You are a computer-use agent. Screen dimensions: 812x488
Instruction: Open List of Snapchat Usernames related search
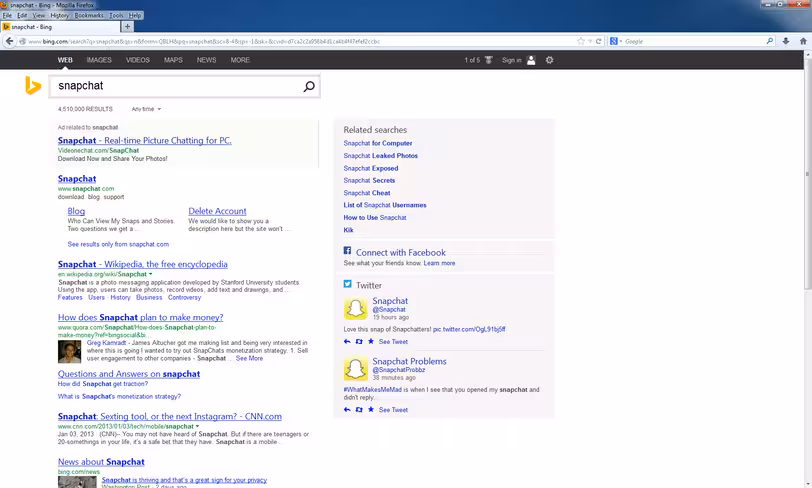(x=385, y=205)
